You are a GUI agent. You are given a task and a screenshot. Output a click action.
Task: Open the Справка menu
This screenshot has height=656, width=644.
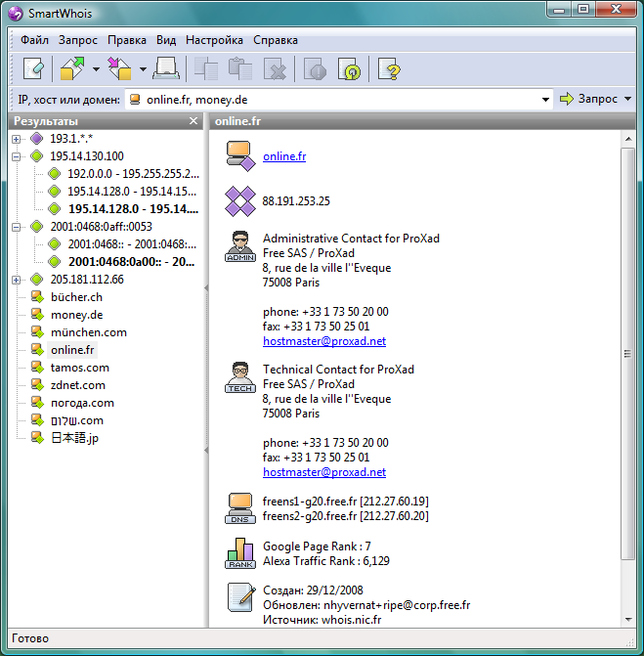(x=276, y=40)
